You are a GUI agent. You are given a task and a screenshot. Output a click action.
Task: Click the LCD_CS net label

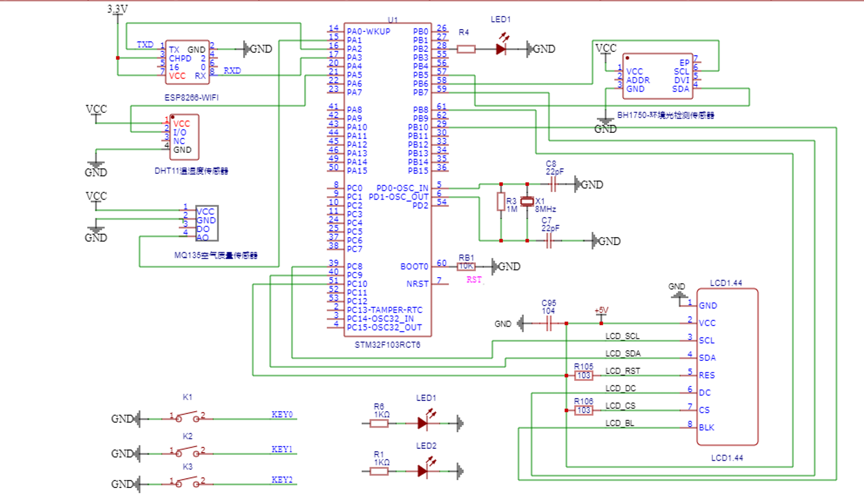[x=620, y=406]
